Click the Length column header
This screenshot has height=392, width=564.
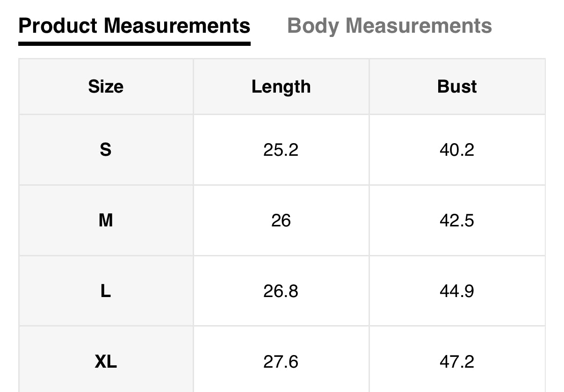(281, 87)
